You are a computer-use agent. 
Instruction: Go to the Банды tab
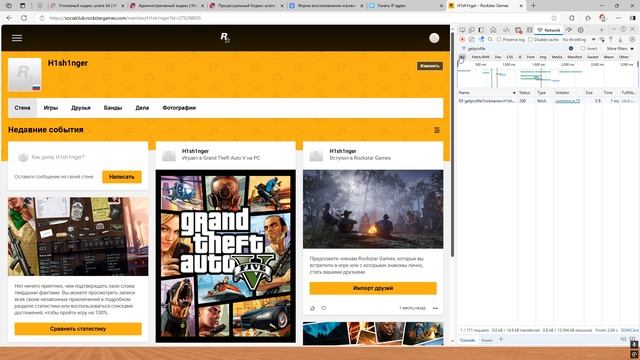(x=113, y=108)
